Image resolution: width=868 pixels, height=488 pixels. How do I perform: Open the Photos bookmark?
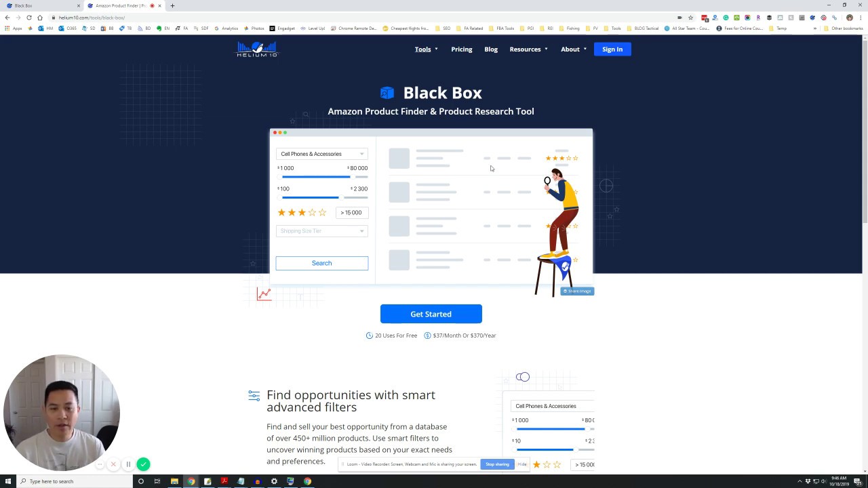(254, 28)
